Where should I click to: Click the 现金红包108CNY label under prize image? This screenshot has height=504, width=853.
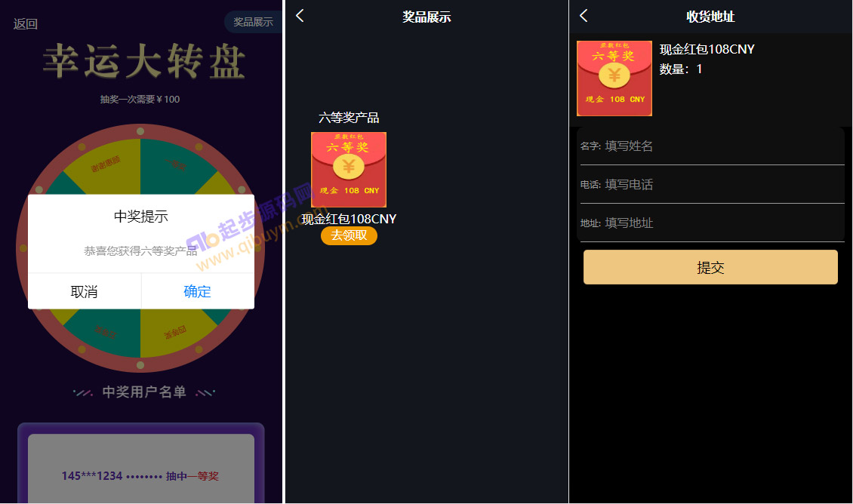(349, 219)
